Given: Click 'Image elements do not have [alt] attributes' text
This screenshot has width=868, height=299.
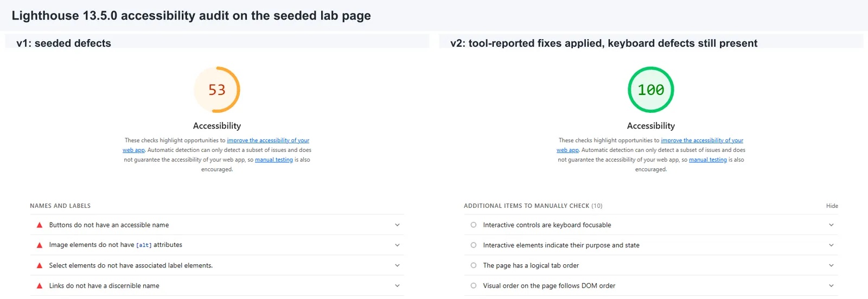Looking at the screenshot, I should click(116, 245).
